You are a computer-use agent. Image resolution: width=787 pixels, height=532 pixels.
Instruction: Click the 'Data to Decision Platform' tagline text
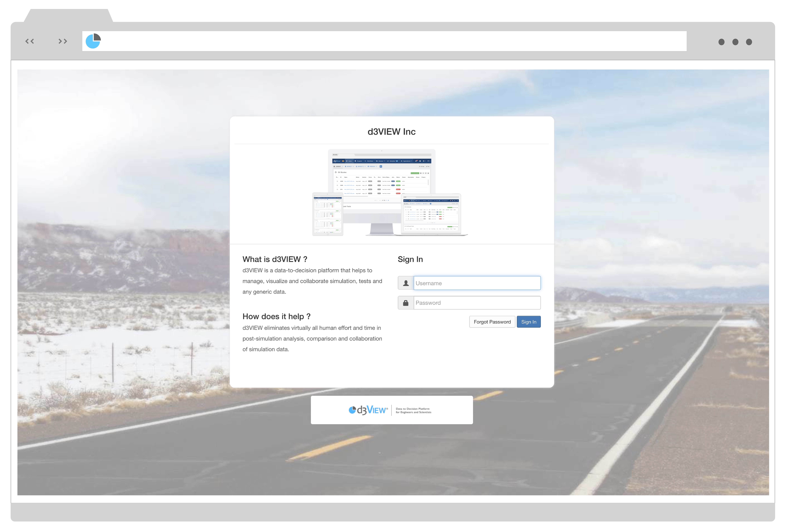[x=413, y=409]
